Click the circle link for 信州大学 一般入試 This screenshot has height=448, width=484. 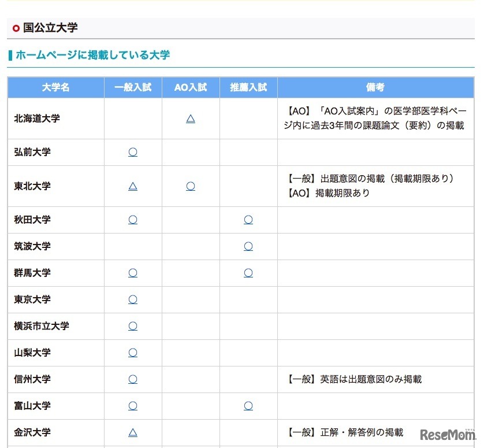click(x=133, y=379)
